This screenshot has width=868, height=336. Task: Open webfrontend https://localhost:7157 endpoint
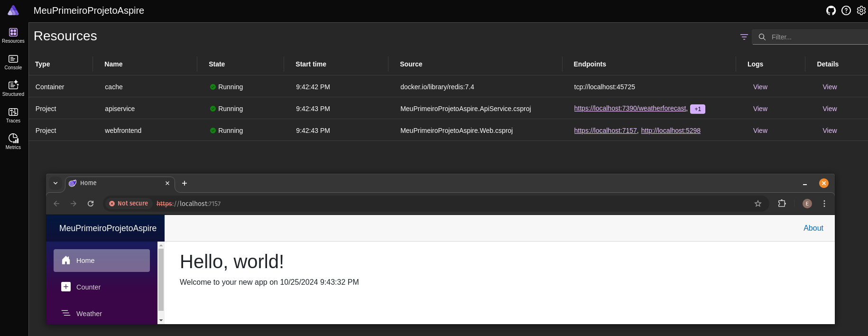(605, 131)
